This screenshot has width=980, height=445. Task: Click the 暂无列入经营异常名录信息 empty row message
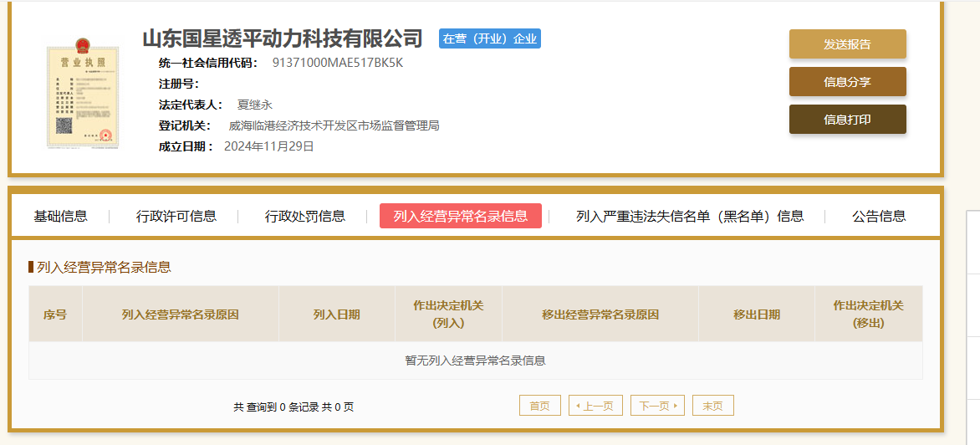coord(476,361)
